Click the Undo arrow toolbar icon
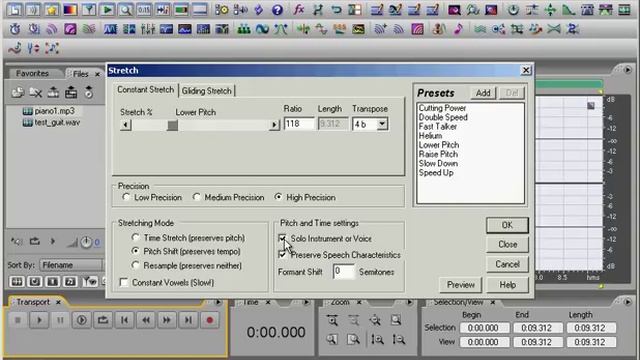The height and width of the screenshot is (360, 640). pos(336,9)
